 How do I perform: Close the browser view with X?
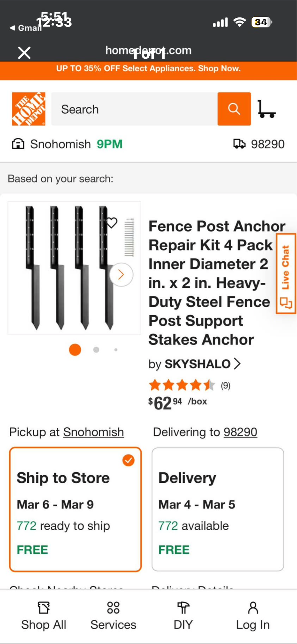click(24, 53)
